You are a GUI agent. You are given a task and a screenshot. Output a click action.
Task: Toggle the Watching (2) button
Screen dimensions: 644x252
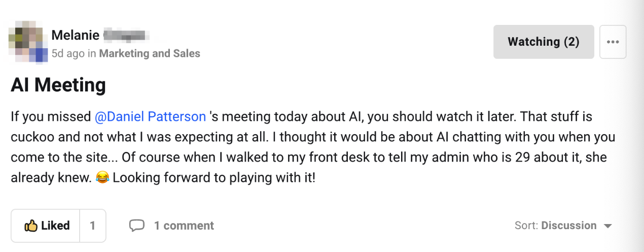(543, 42)
